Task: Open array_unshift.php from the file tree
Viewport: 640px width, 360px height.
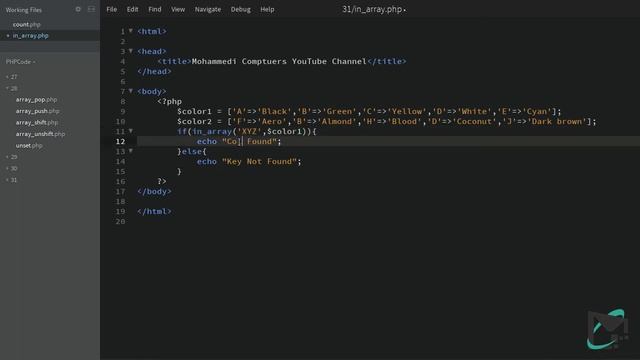Action: pyautogui.click(x=40, y=134)
